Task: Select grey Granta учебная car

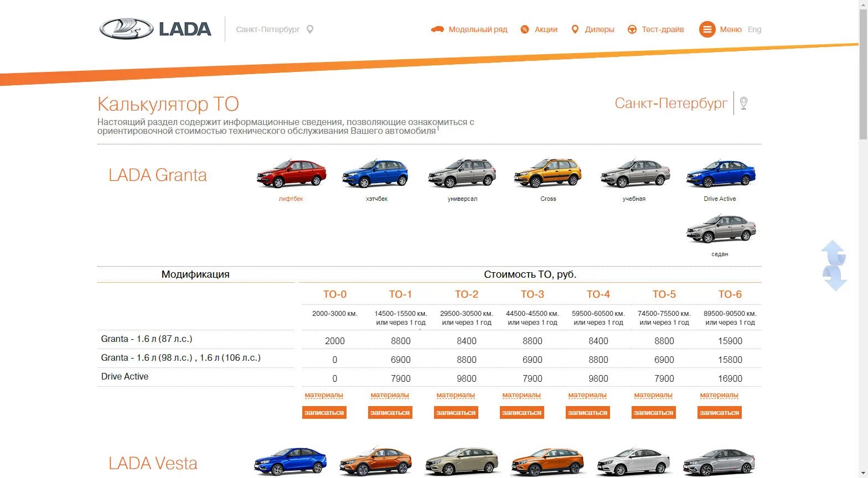Action: tap(634, 174)
